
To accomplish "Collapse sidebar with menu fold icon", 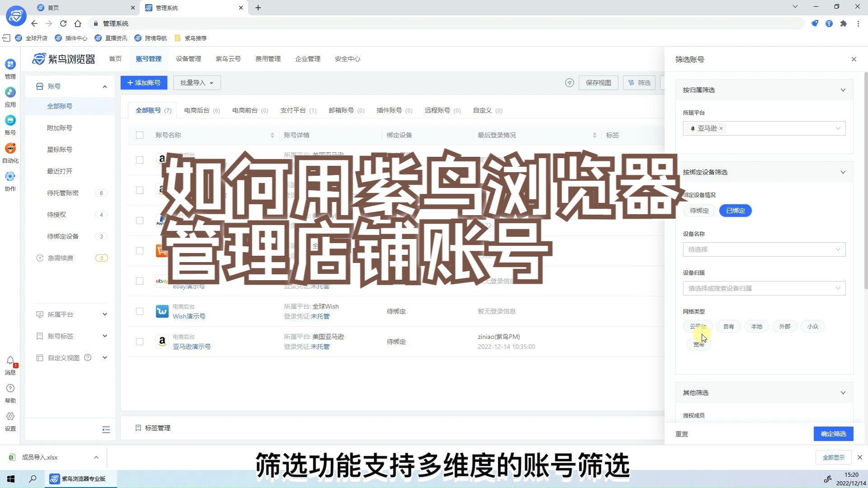I will tap(106, 430).
